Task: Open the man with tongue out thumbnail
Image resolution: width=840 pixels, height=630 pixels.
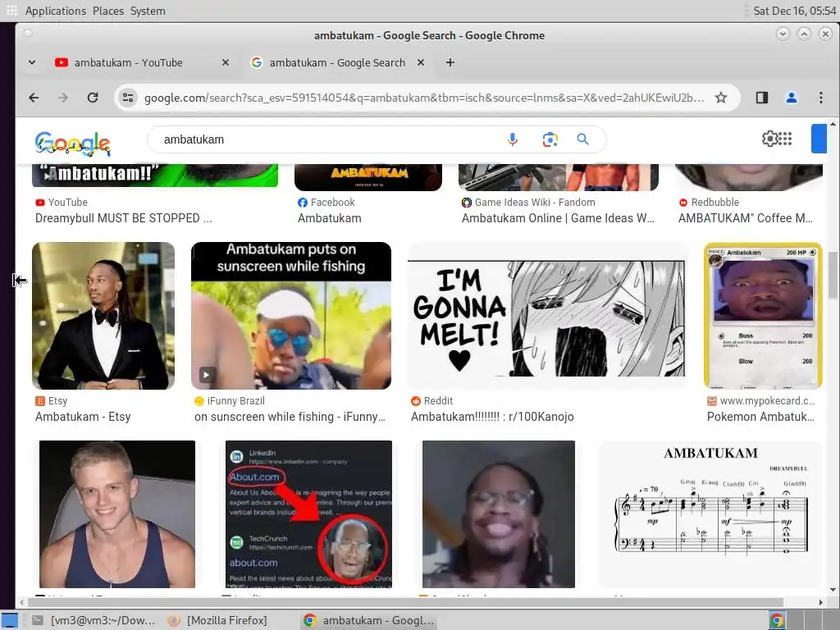Action: (x=498, y=514)
